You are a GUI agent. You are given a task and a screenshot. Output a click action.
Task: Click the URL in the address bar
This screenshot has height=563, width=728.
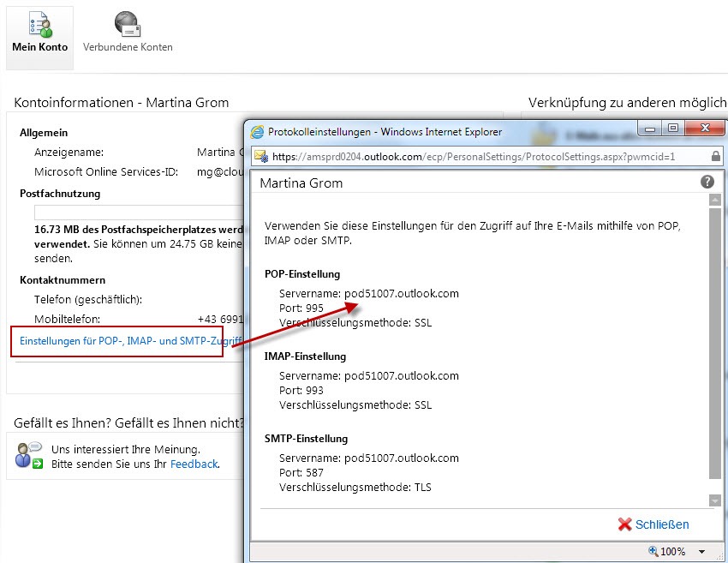click(x=474, y=157)
